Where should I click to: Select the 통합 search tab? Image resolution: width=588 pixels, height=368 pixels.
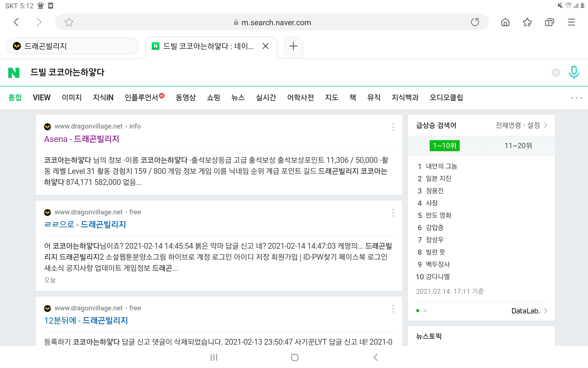coord(15,98)
